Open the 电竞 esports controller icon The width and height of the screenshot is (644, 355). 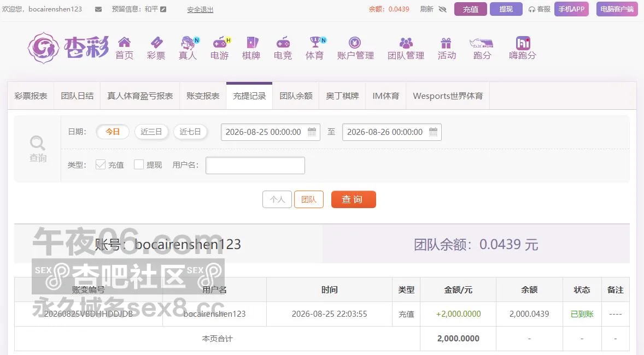coord(283,42)
